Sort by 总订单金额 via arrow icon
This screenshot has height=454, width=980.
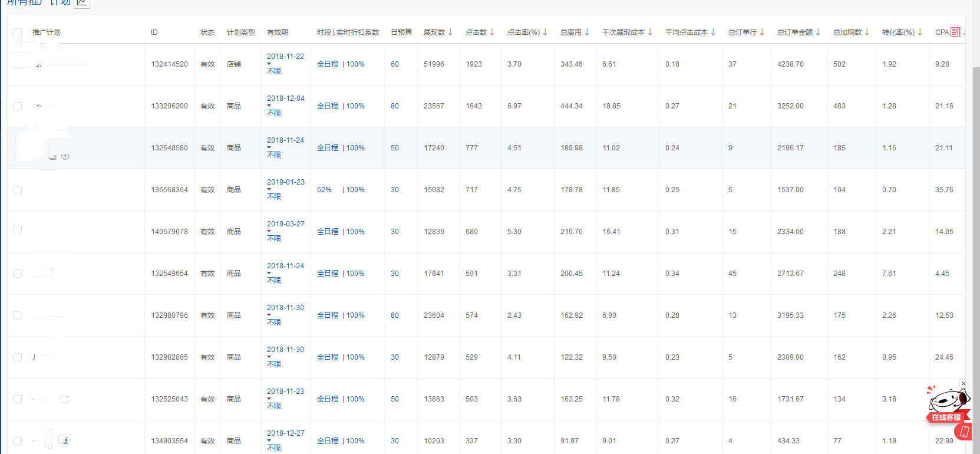tap(818, 32)
